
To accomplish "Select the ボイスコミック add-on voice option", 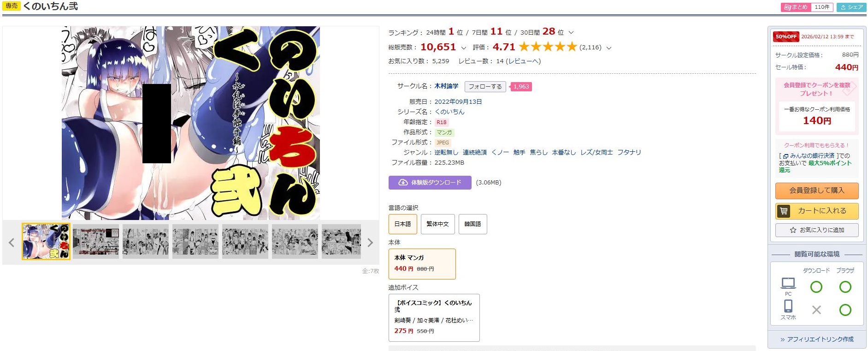I will 434,318.
